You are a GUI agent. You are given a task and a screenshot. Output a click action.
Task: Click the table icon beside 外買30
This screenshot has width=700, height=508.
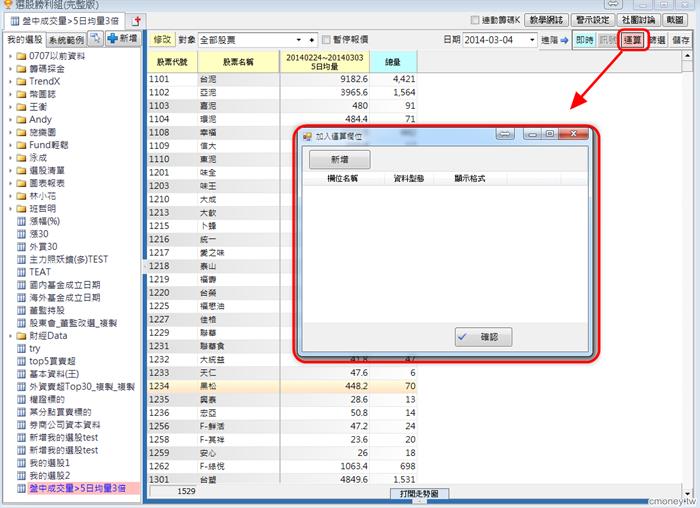coord(21,246)
